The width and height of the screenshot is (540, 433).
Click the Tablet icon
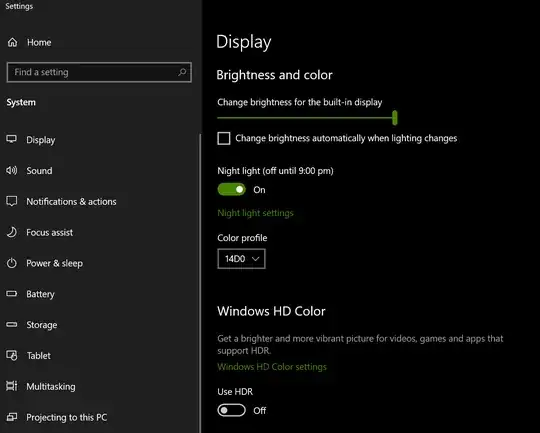pyautogui.click(x=11, y=355)
